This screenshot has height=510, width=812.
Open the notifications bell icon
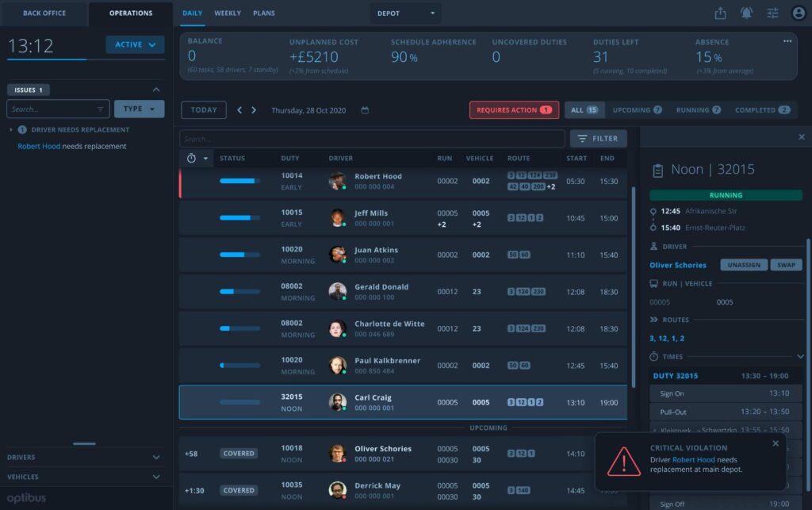(x=746, y=13)
